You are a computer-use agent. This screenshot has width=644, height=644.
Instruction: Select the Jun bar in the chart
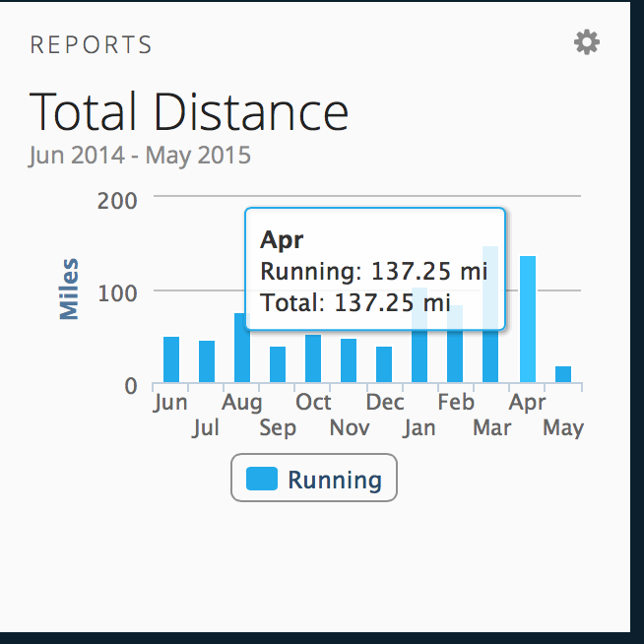[x=171, y=360]
